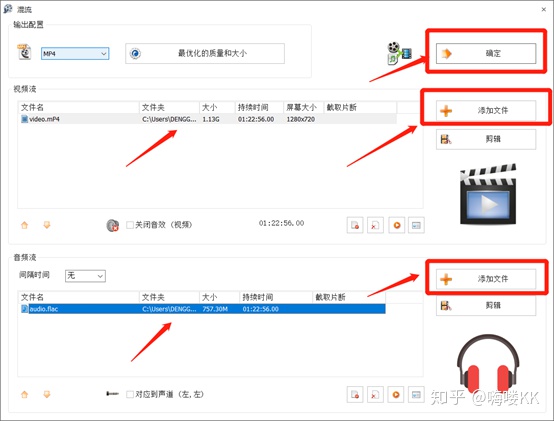554x421 pixels.
Task: Enable the 对应到声道（左,左） checkbox
Action: pos(130,394)
